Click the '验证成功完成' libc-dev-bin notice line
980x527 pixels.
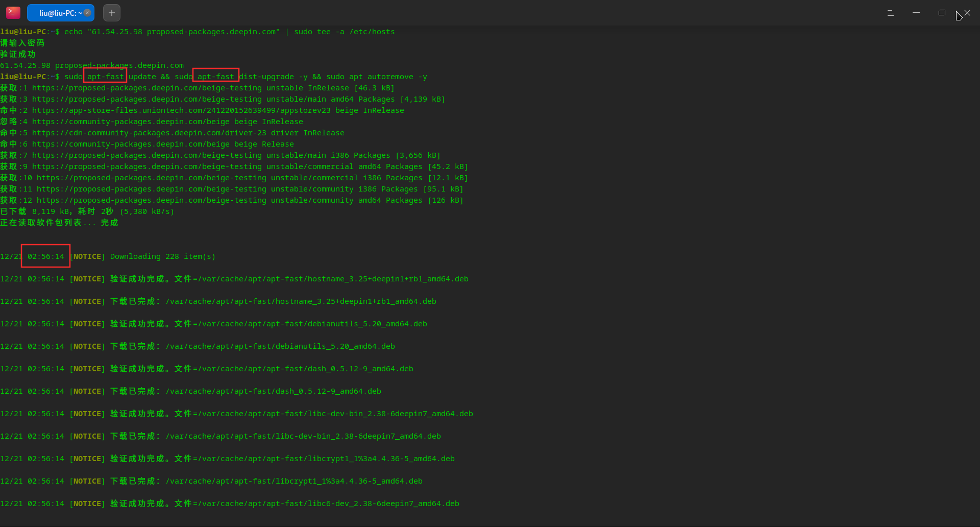[x=236, y=414]
